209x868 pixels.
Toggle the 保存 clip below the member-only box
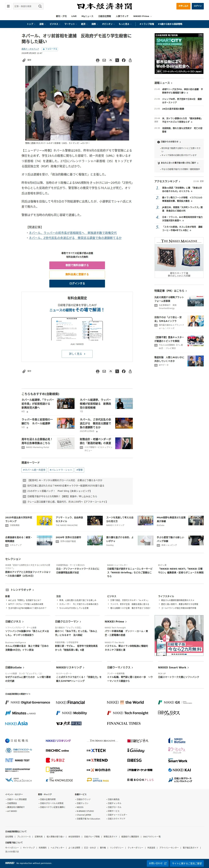coord(27,371)
